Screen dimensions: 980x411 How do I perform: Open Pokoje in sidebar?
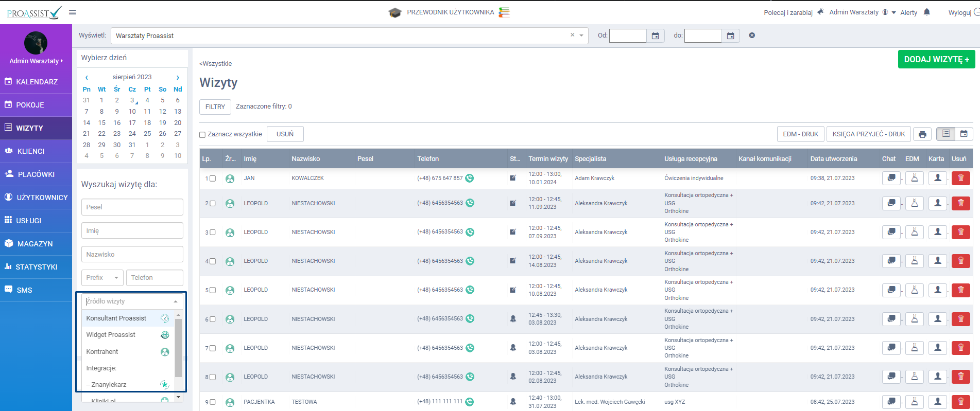[x=36, y=105]
